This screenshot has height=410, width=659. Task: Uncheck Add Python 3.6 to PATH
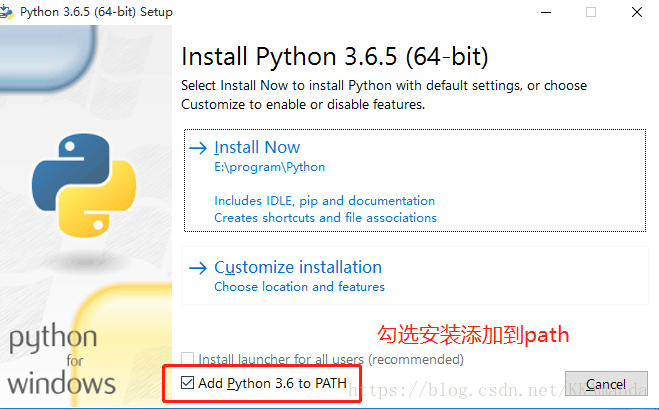coord(187,383)
